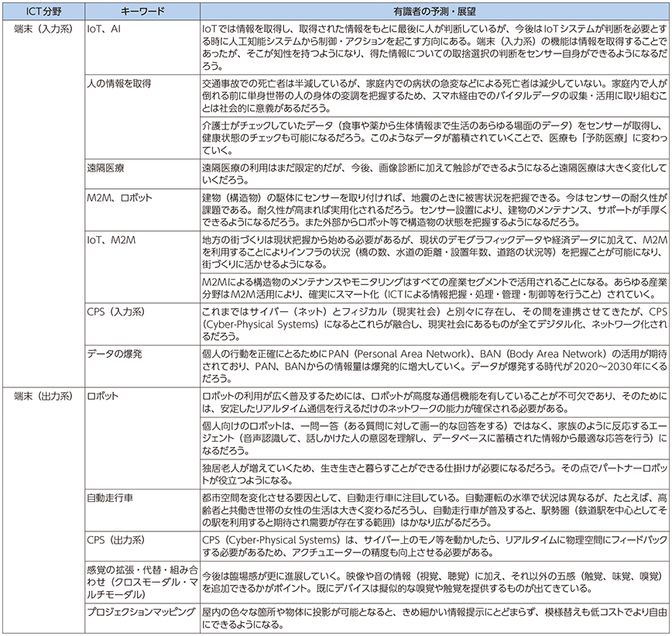Viewport: 672px width, 636px height.
Task: Click the '感覚の拡張・代替・組み合わせ' keyword cell
Action: 142,582
